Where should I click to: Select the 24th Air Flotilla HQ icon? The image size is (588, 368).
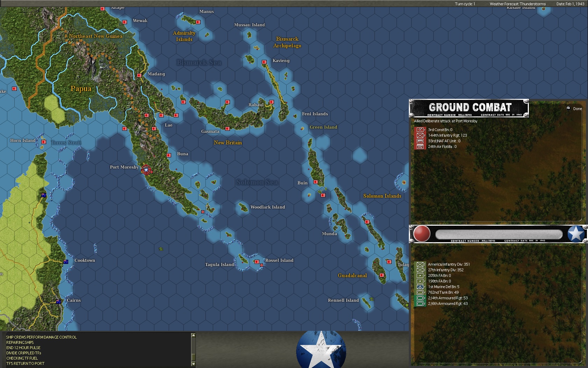click(x=420, y=146)
